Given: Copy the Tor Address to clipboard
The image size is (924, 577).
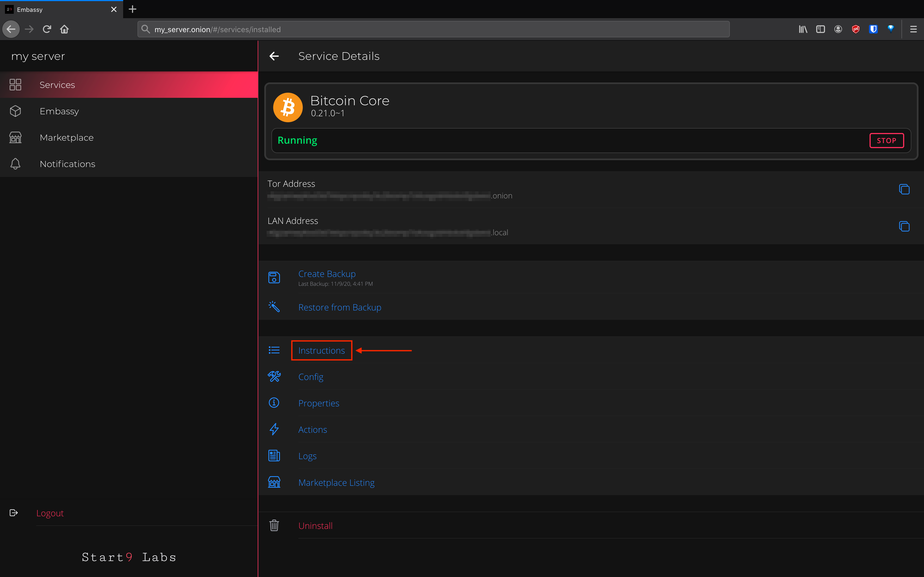Looking at the screenshot, I should 904,189.
